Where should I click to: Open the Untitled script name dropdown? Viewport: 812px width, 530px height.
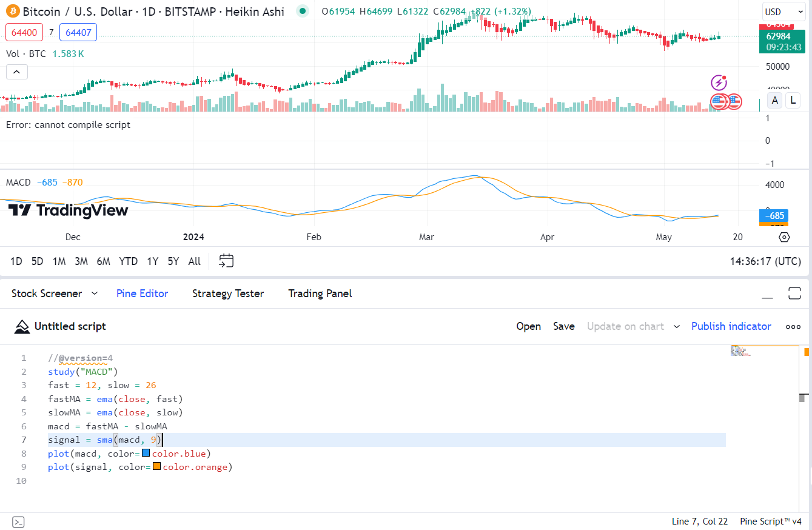click(x=70, y=326)
